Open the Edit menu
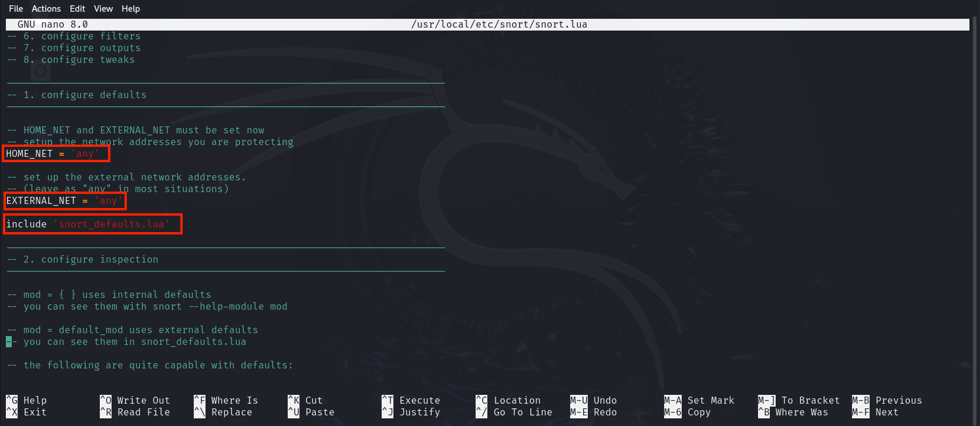Screen dimensions: 980x426 click(78, 9)
